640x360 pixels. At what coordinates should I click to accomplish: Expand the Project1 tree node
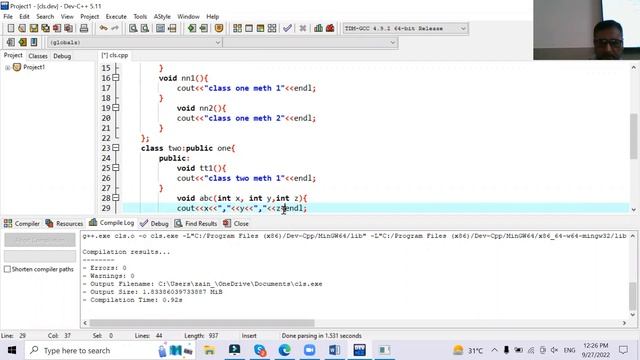tap(7, 67)
